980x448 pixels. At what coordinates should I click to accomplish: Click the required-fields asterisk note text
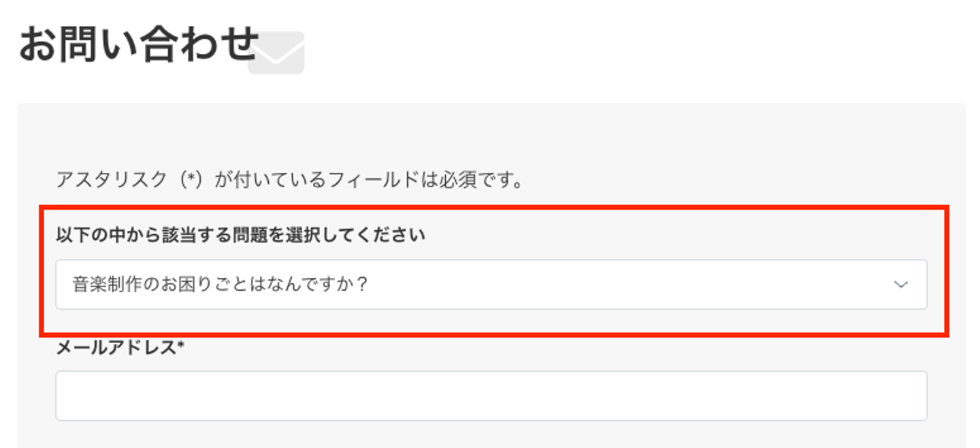coord(289,180)
